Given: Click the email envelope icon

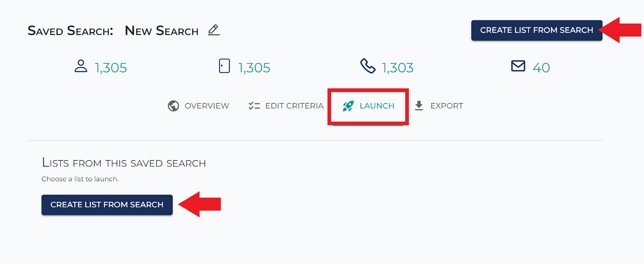Looking at the screenshot, I should 518,66.
